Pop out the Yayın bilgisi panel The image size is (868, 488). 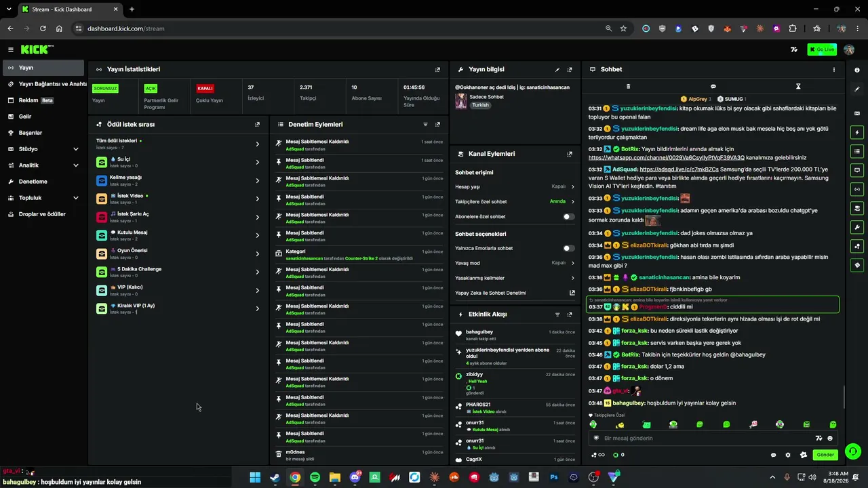click(570, 69)
